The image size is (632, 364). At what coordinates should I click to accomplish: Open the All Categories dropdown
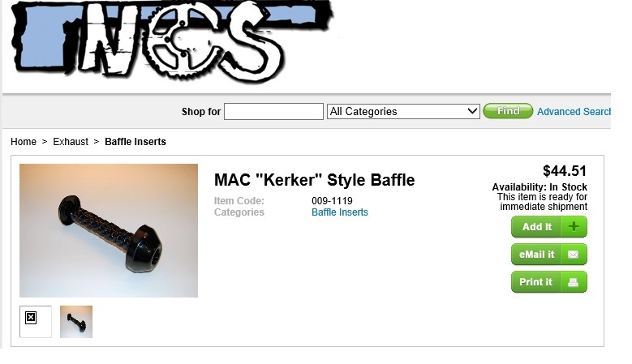click(x=403, y=112)
